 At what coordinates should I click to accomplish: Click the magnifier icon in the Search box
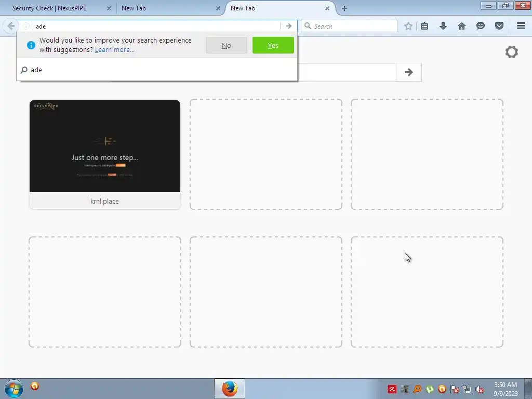(x=308, y=26)
